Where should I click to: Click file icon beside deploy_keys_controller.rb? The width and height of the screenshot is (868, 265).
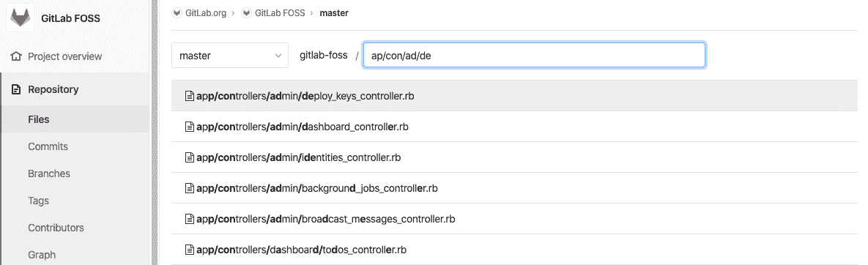[x=190, y=96]
